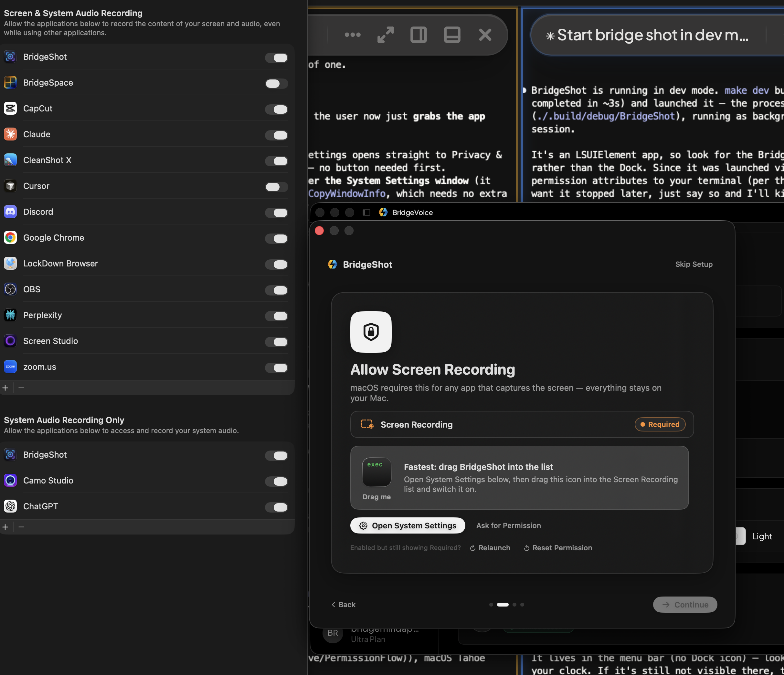784x675 pixels.
Task: Remove app with minus under Screen Recording list
Action: point(21,388)
